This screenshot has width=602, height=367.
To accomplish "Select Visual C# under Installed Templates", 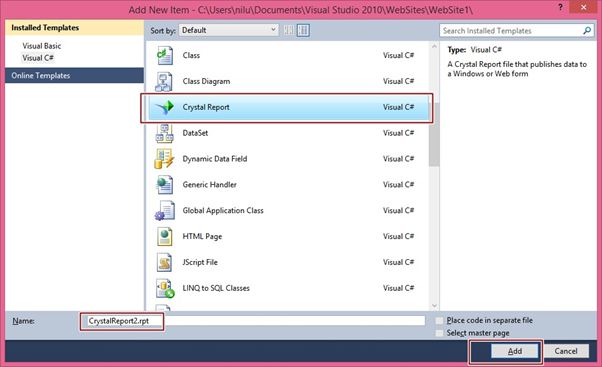I will (x=38, y=58).
